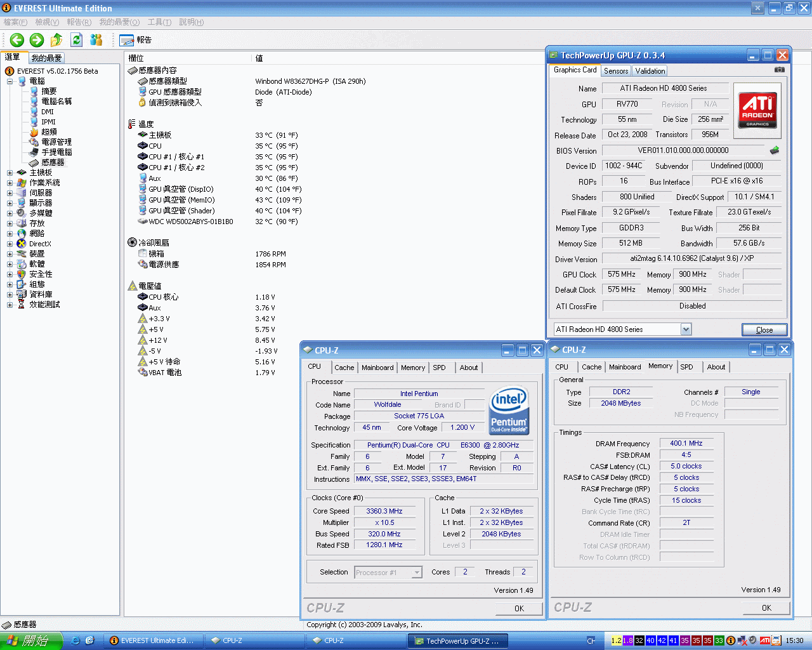Click the two-people users toolbar icon
Image resolution: width=812 pixels, height=650 pixels.
[96, 40]
